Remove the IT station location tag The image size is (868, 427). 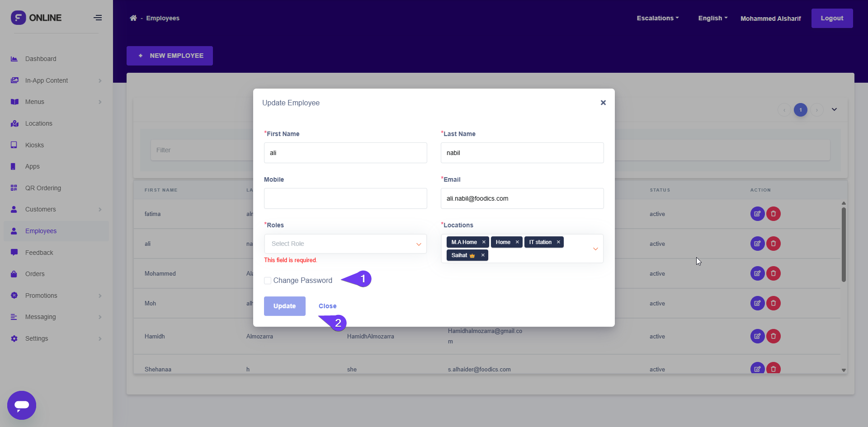[x=558, y=242]
